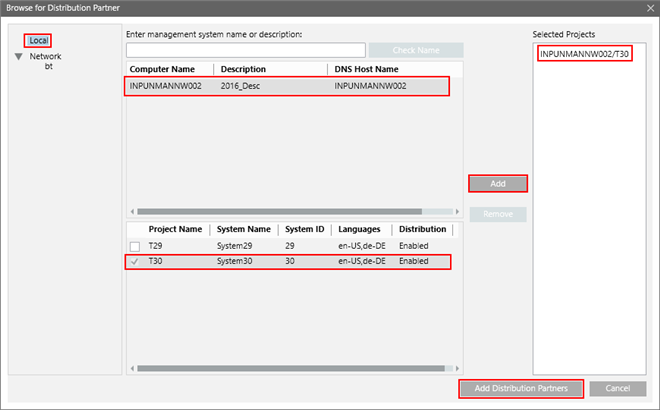The height and width of the screenshot is (410, 660).
Task: Sort projects by System ID column
Action: tap(304, 229)
